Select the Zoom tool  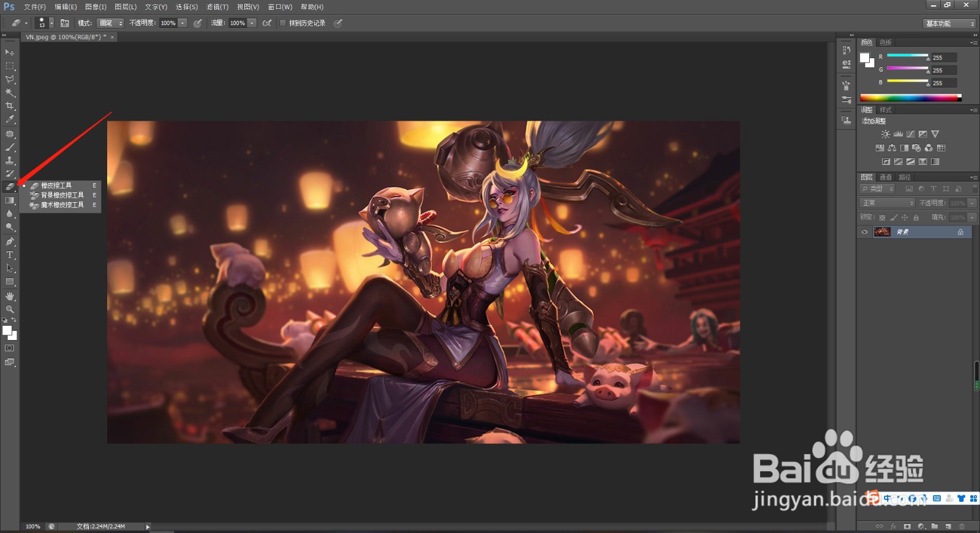(10, 309)
